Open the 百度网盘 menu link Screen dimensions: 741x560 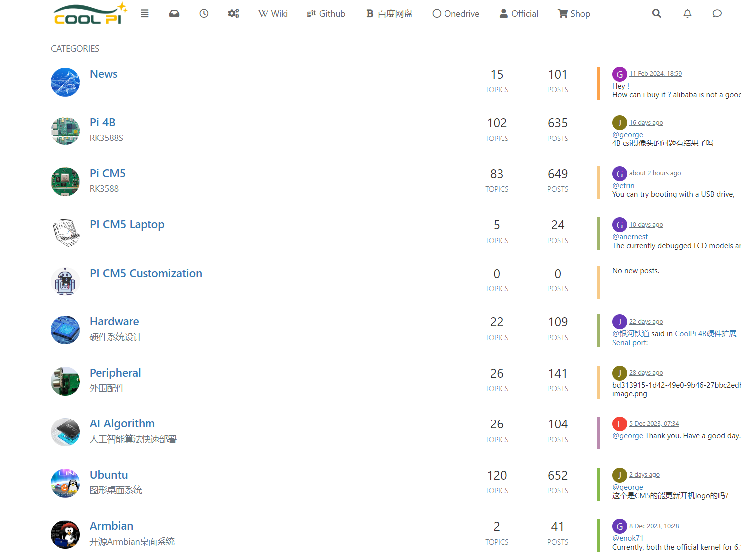pos(389,14)
